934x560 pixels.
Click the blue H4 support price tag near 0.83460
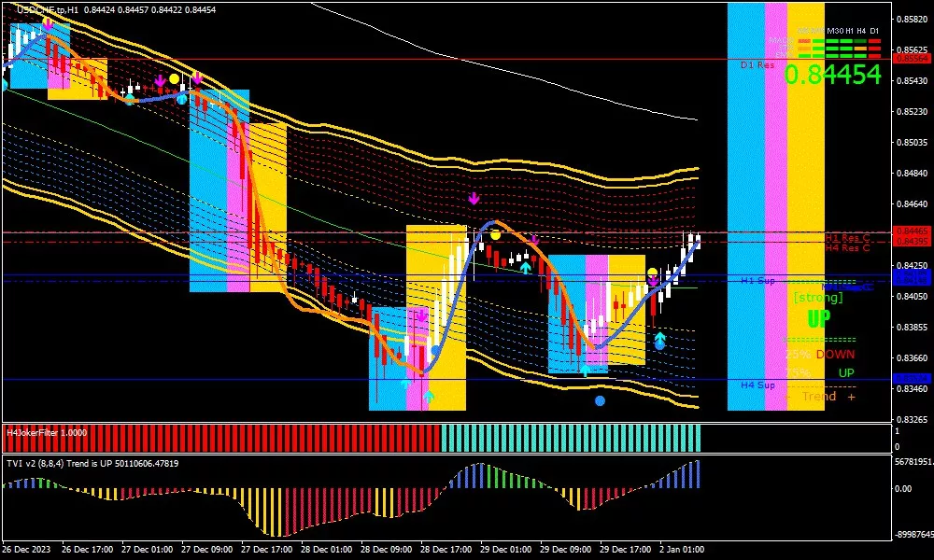click(912, 379)
